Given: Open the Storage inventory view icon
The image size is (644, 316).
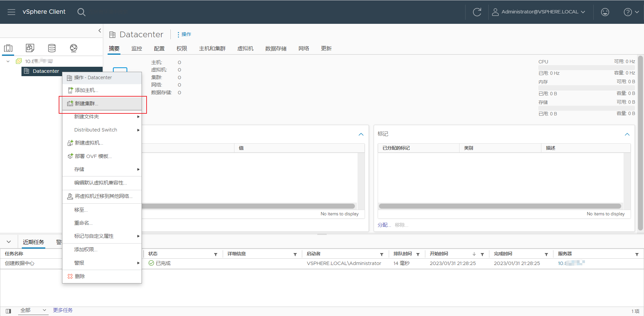Looking at the screenshot, I should pos(52,48).
